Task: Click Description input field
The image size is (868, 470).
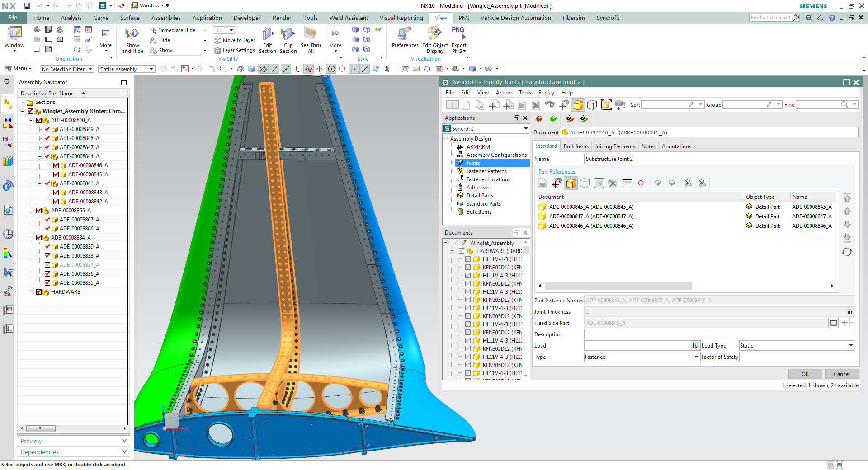Action: click(x=719, y=334)
